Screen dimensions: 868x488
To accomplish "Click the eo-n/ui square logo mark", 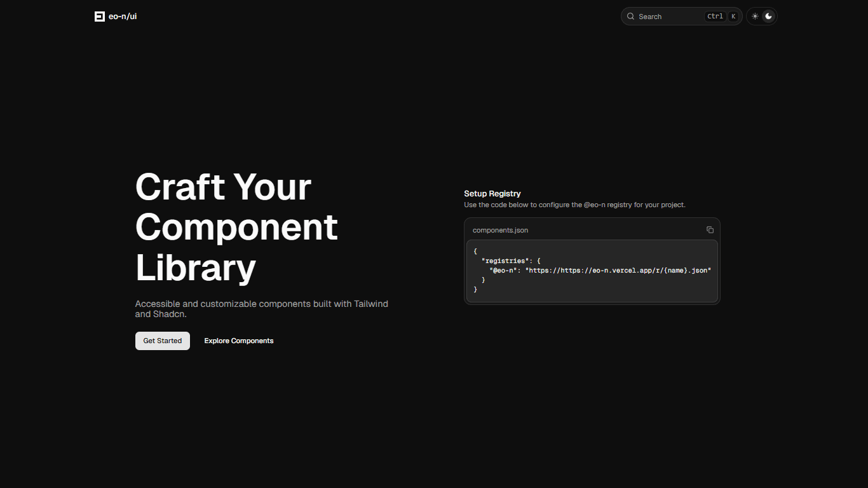I will pos(99,16).
